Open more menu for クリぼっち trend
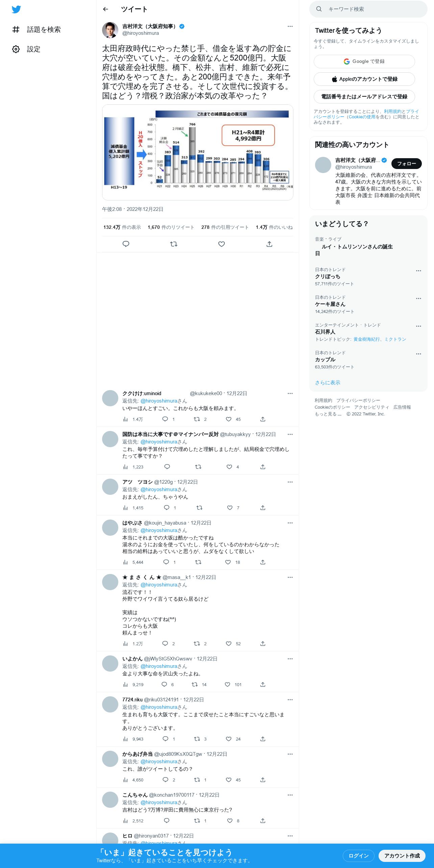 pyautogui.click(x=418, y=271)
